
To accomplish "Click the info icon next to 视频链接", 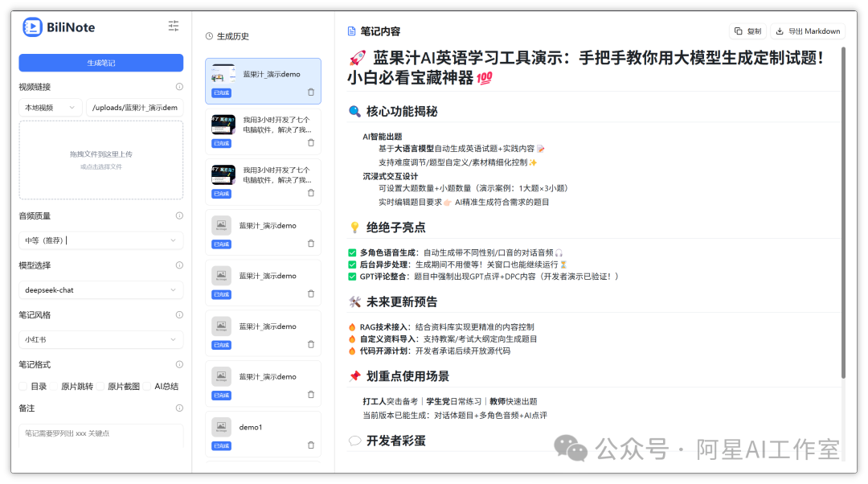I will (179, 86).
